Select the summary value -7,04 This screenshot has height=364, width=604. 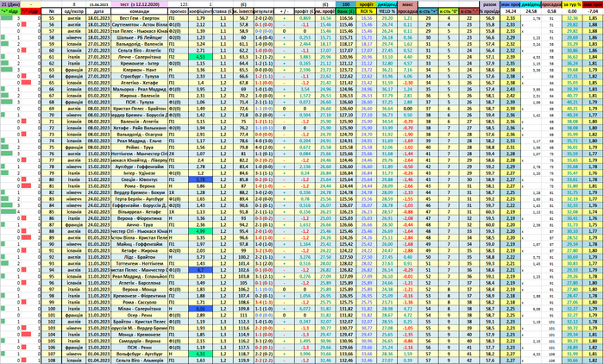pos(594,11)
